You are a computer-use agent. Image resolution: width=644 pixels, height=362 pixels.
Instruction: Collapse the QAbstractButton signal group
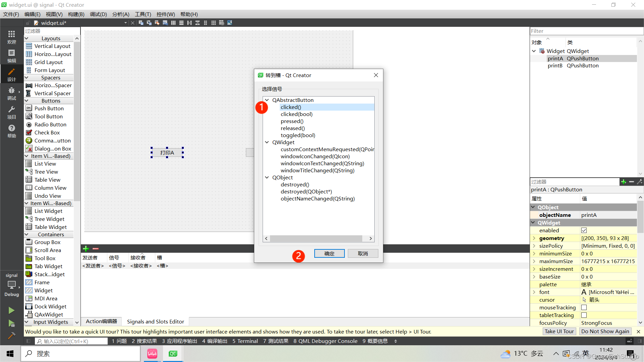267,100
